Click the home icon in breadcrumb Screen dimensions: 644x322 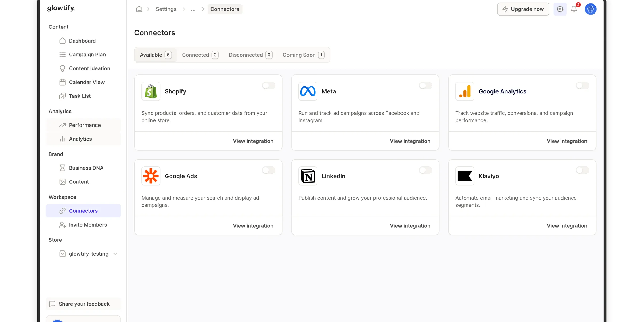[x=139, y=9]
